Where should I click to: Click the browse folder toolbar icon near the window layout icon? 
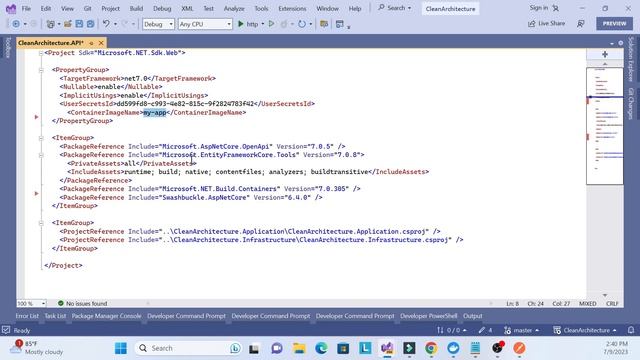[324, 24]
